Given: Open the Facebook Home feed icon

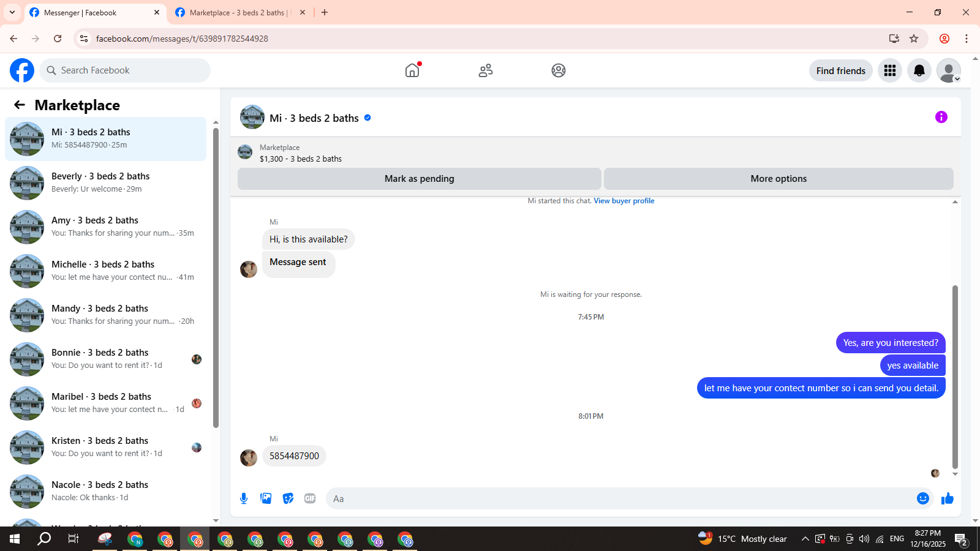Looking at the screenshot, I should [412, 70].
